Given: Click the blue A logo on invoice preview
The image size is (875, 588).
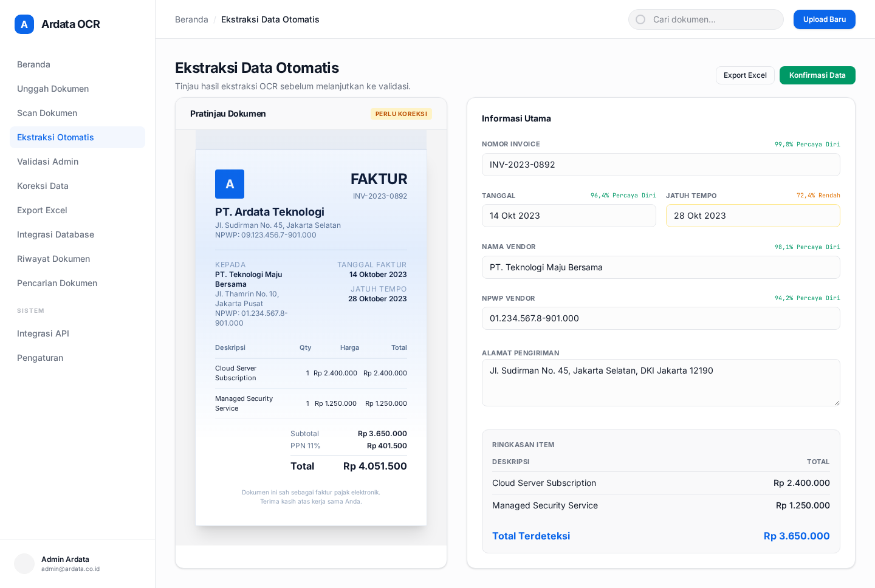Looking at the screenshot, I should click(230, 184).
